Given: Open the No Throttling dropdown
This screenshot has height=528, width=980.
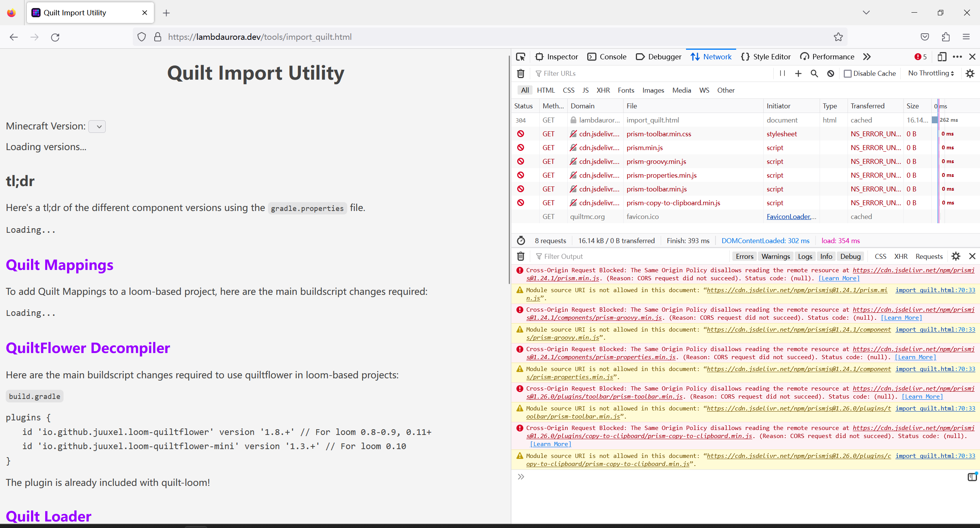Looking at the screenshot, I should 930,73.
